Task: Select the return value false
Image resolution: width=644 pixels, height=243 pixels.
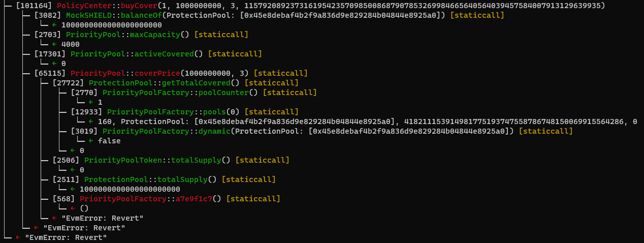Action: [x=109, y=141]
